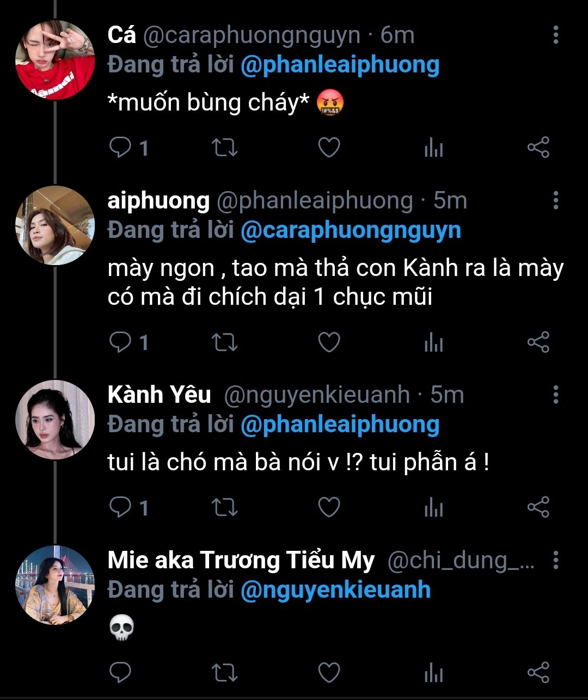Image resolution: width=588 pixels, height=700 pixels.
Task: Retweet Mie aka Trương Tiểu My's tweet
Action: pos(224,673)
